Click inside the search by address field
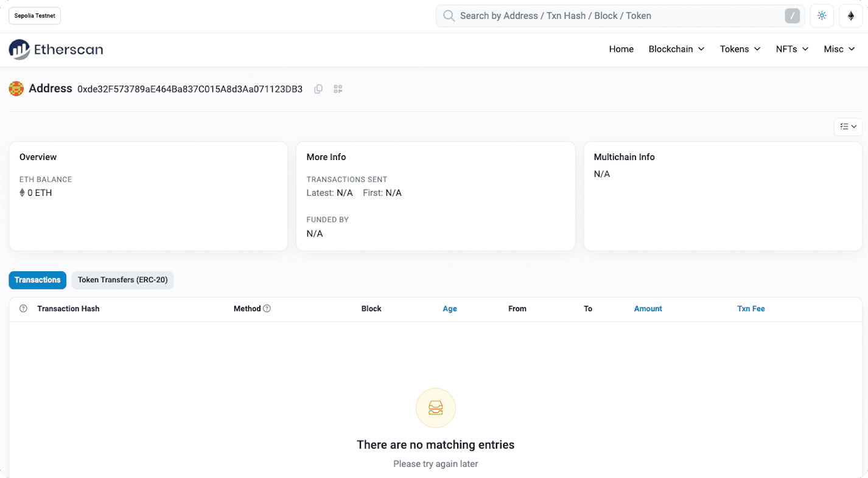This screenshot has height=478, width=868. point(609,16)
